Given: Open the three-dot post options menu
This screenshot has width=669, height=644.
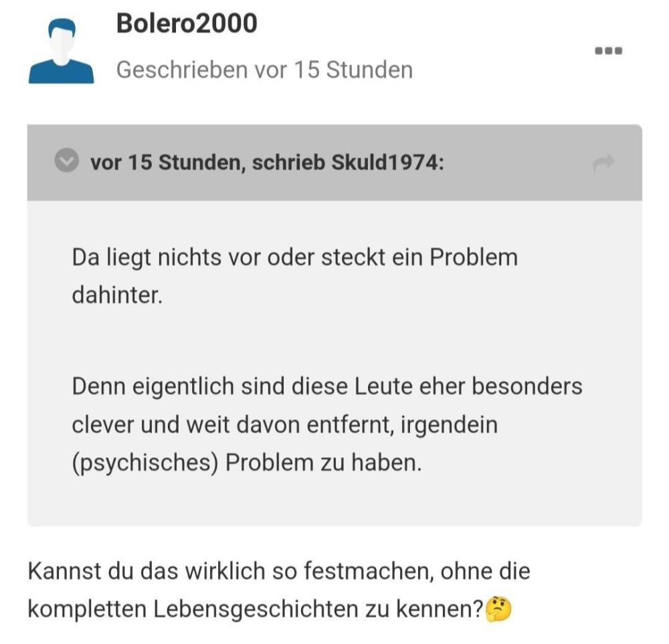Looking at the screenshot, I should (609, 51).
